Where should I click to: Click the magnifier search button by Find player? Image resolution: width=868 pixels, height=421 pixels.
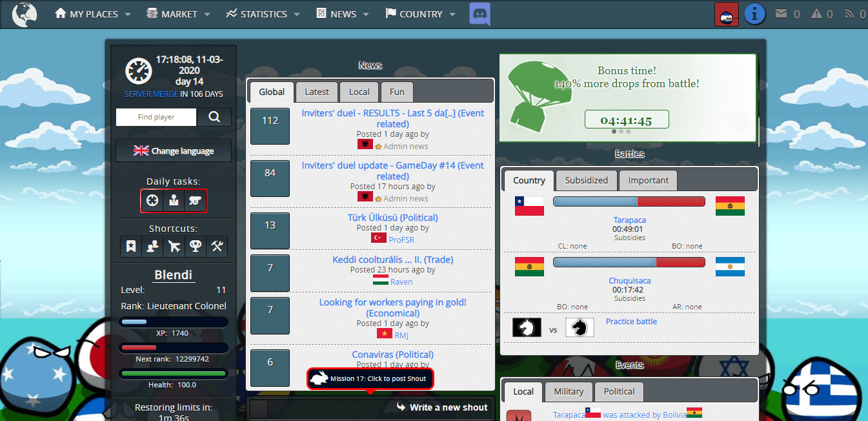pyautogui.click(x=215, y=117)
